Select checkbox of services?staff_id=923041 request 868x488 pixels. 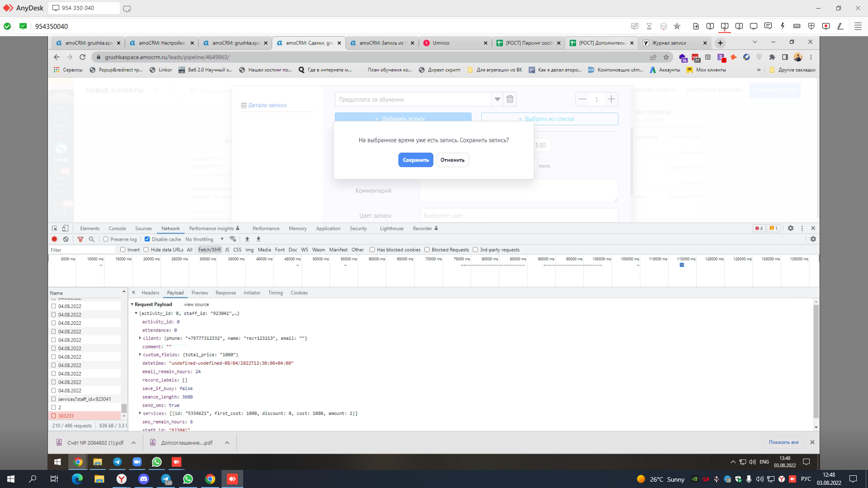[x=54, y=399]
